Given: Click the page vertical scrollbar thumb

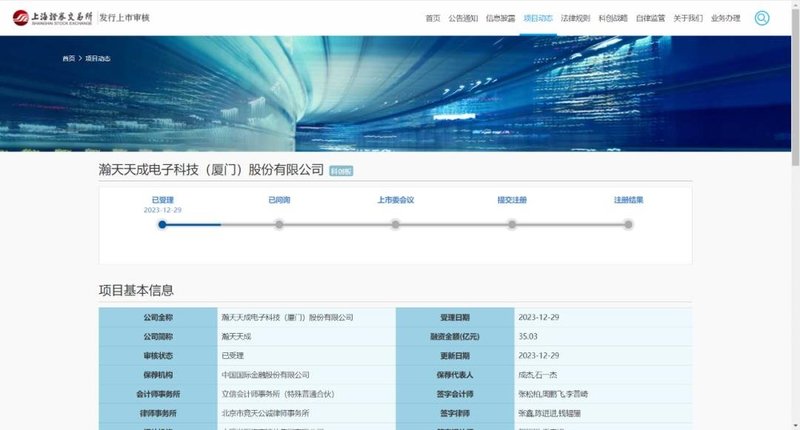Looking at the screenshot, I should click(x=795, y=87).
